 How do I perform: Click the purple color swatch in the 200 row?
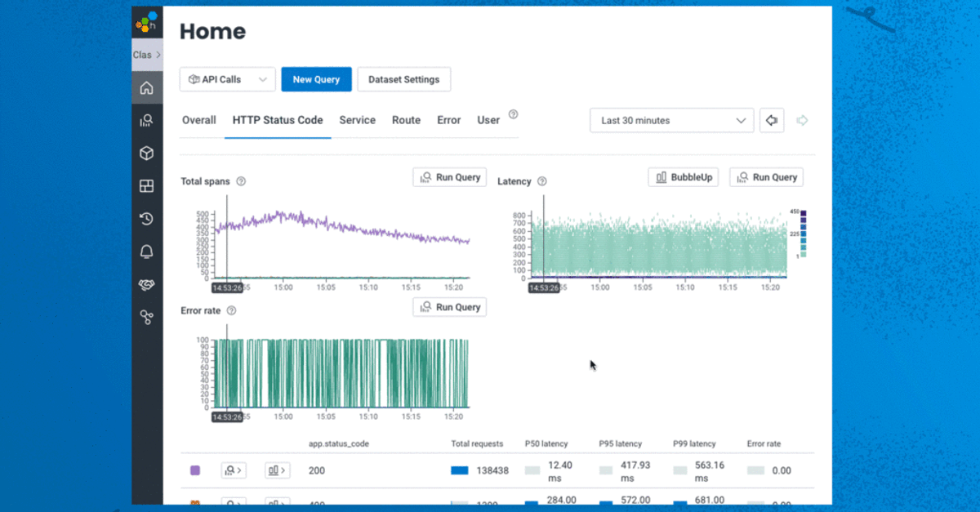tap(195, 470)
